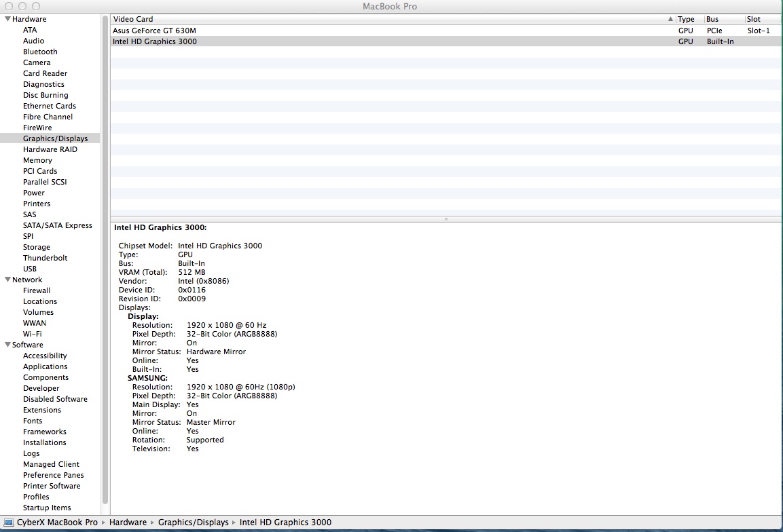783x532 pixels.
Task: Click Graphics/Displays in the bottom path bar
Action: pyautogui.click(x=193, y=522)
